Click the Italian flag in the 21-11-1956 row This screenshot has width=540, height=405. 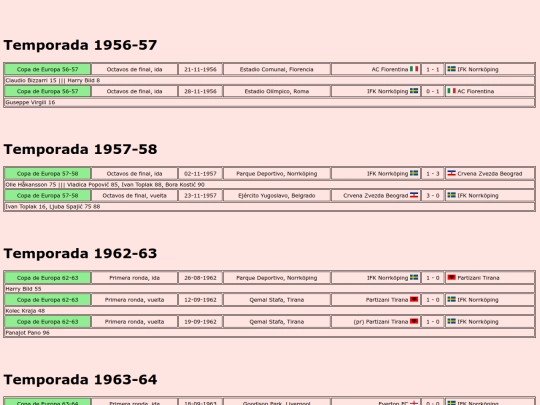414,69
